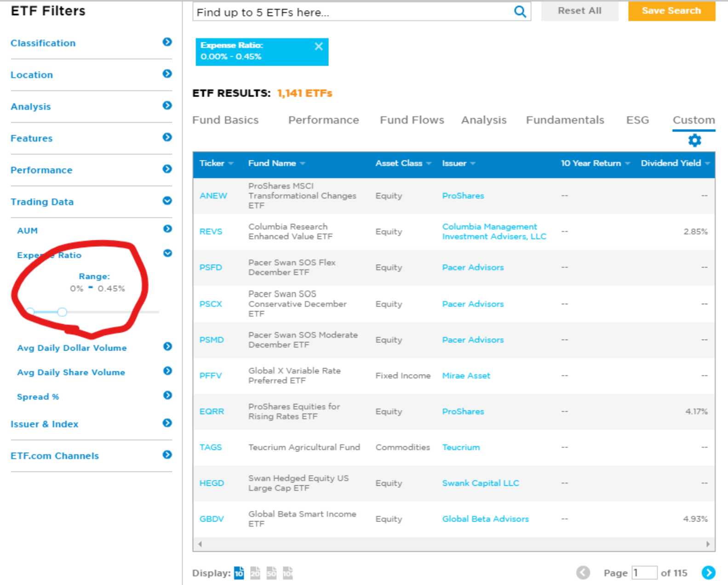Open the HEGD ticker link
Viewport: 728px width, 585px height.
click(x=212, y=483)
